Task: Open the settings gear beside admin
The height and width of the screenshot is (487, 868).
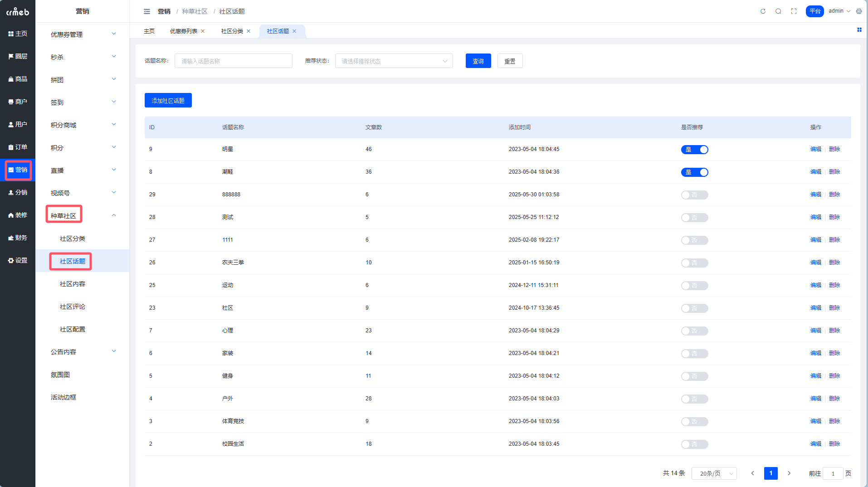Action: tap(859, 11)
